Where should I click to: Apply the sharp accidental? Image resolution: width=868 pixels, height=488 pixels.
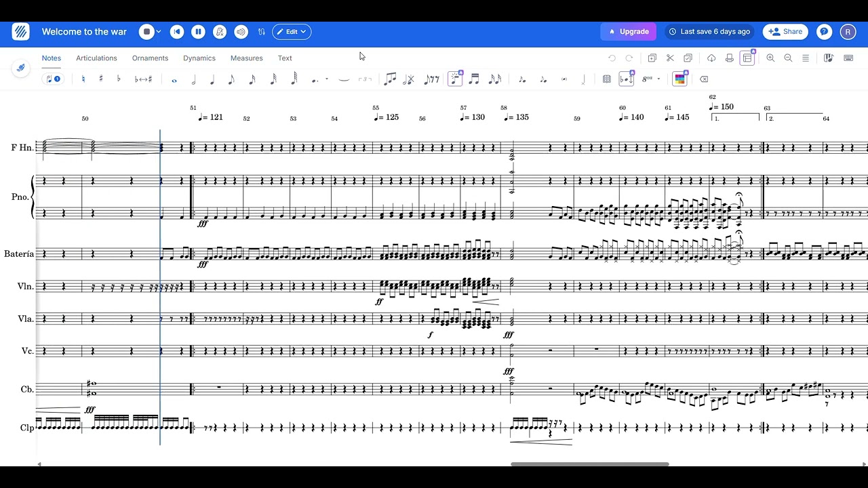point(101,79)
